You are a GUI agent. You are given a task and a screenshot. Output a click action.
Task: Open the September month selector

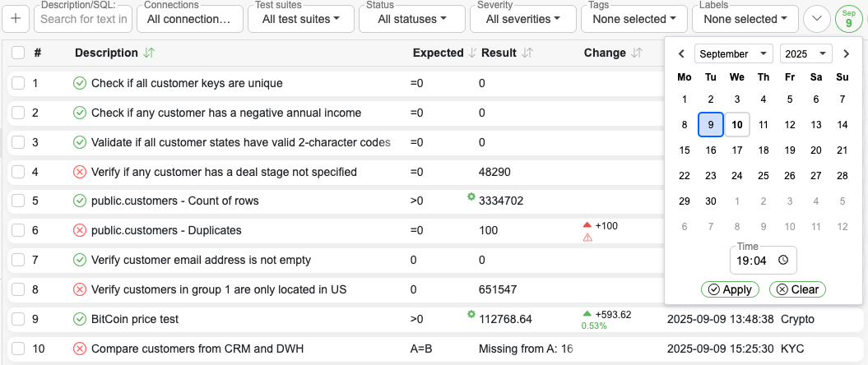click(x=733, y=54)
